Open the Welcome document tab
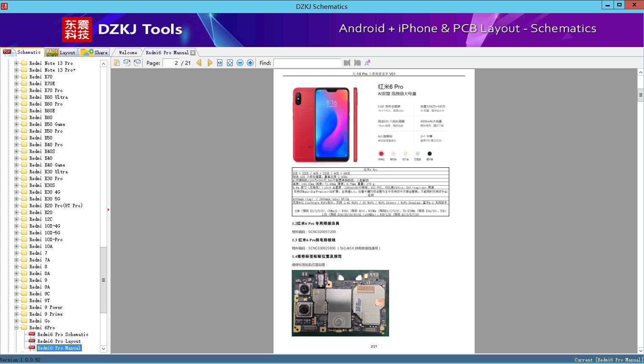Image resolution: width=644 pixels, height=364 pixels. 128,53
